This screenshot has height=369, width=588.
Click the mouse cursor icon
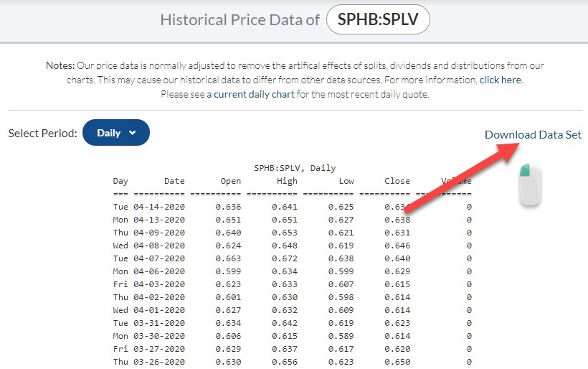pyautogui.click(x=530, y=184)
